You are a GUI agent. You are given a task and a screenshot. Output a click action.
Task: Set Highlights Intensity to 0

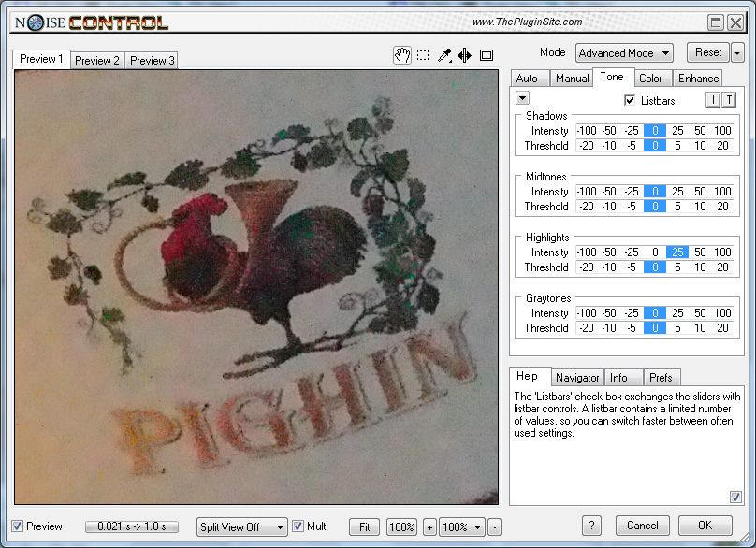point(655,252)
